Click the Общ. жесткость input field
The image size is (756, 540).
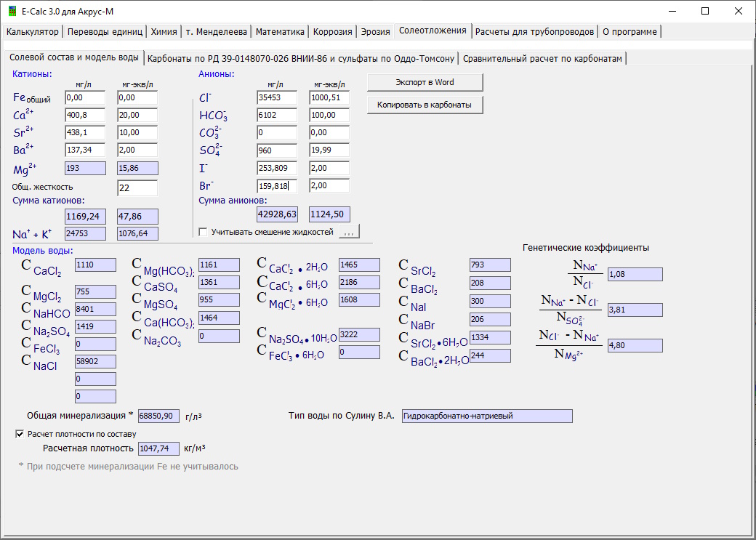pyautogui.click(x=137, y=188)
